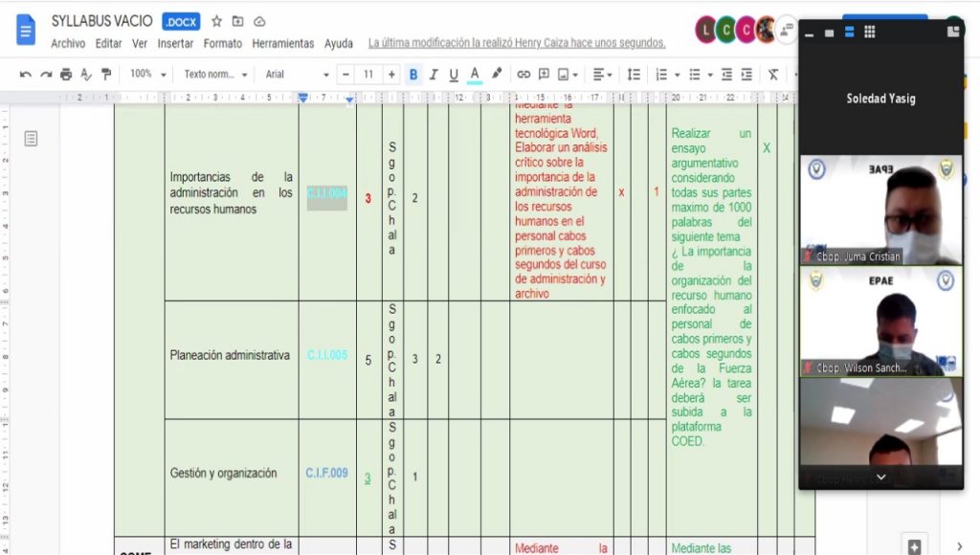The width and height of the screenshot is (980, 555).
Task: Decrease the paragraph indent
Action: [726, 75]
